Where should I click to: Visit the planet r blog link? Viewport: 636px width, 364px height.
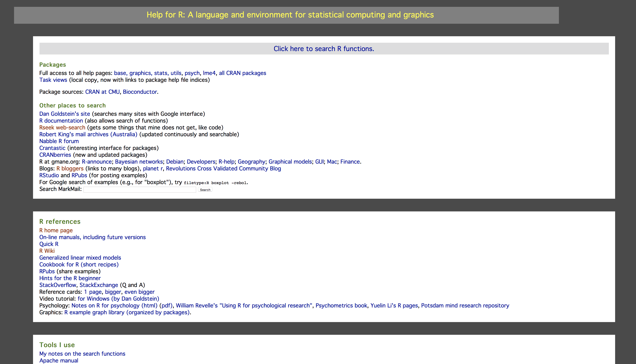[x=153, y=169]
